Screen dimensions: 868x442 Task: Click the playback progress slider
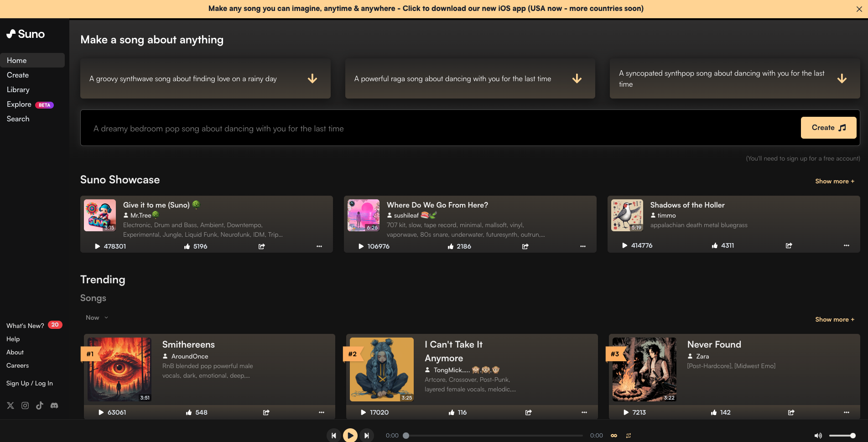click(494, 436)
